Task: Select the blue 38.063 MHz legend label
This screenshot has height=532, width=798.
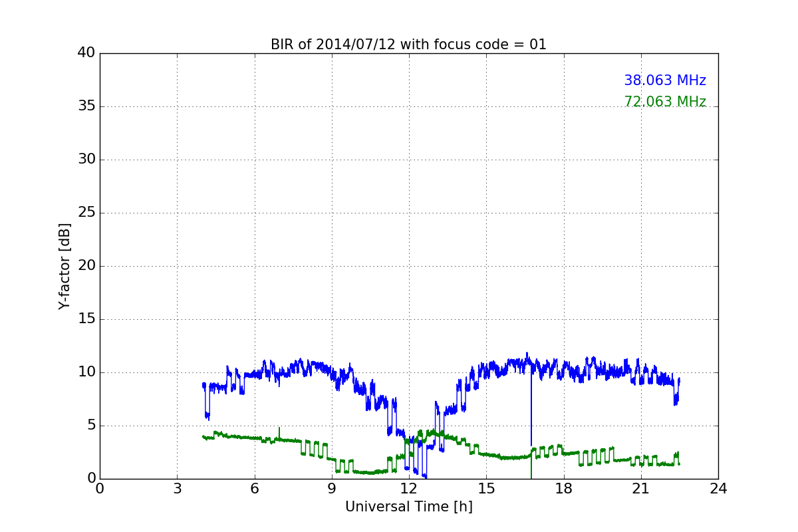Action: [x=665, y=80]
